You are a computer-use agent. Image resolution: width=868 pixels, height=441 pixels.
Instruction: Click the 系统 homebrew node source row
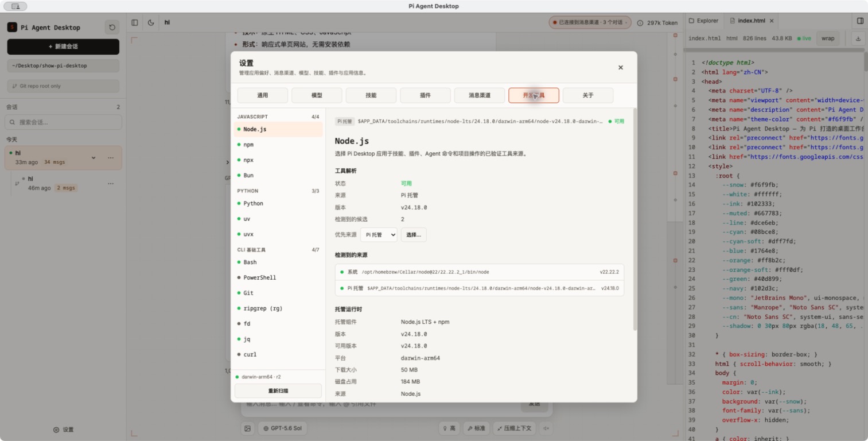(480, 272)
